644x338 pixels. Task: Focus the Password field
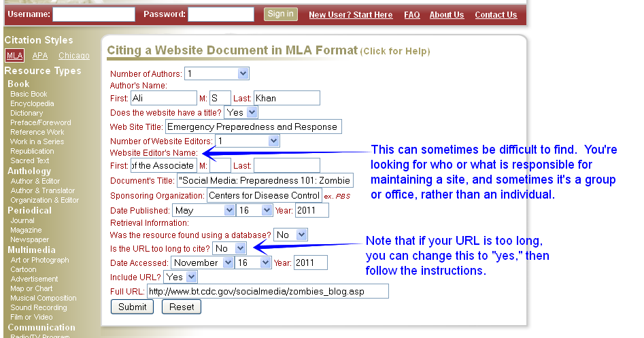click(221, 14)
